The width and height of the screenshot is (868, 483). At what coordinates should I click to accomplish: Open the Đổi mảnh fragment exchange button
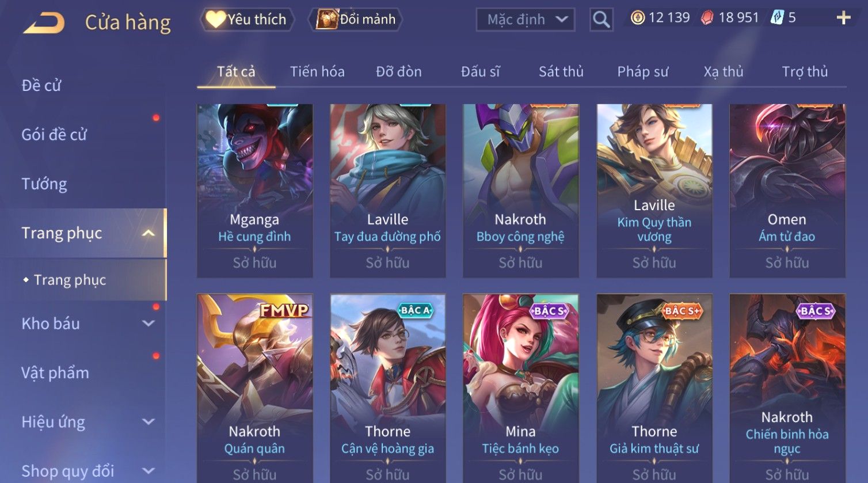click(x=356, y=20)
